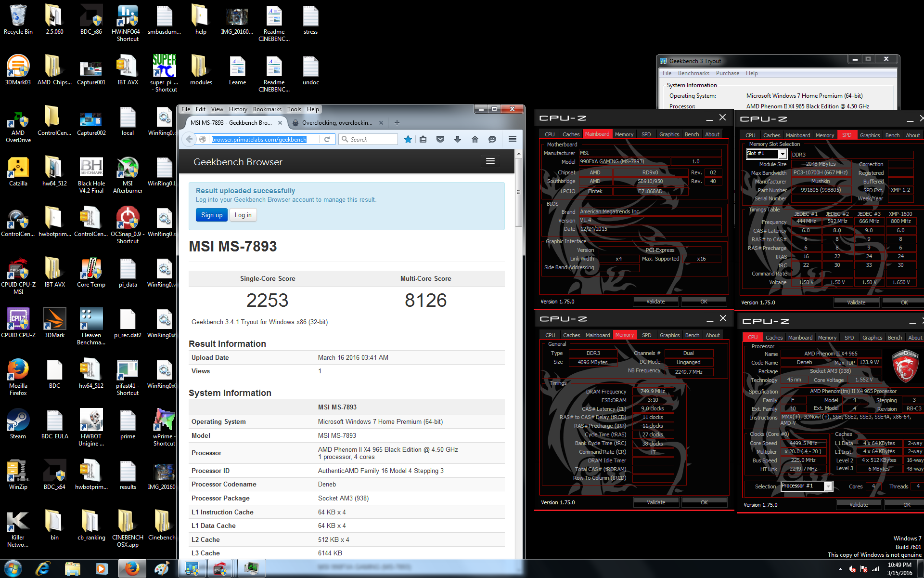Click Firefox Search box
924x578 pixels.
(368, 139)
